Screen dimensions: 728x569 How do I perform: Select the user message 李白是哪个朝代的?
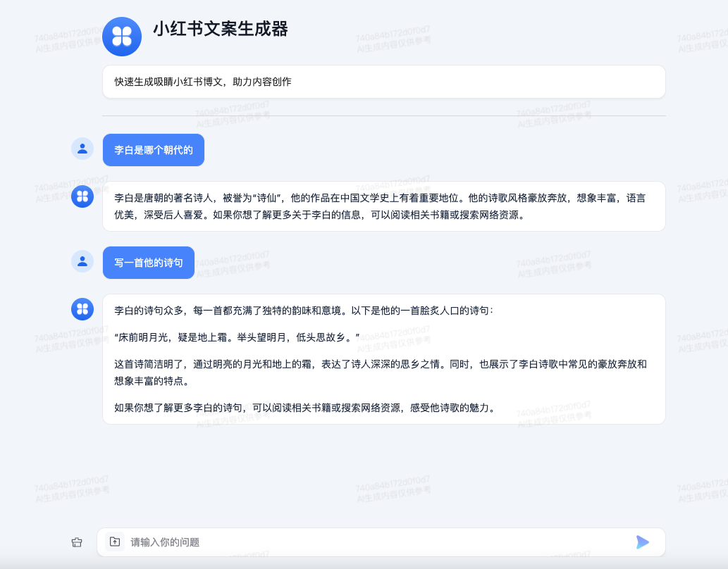(153, 150)
